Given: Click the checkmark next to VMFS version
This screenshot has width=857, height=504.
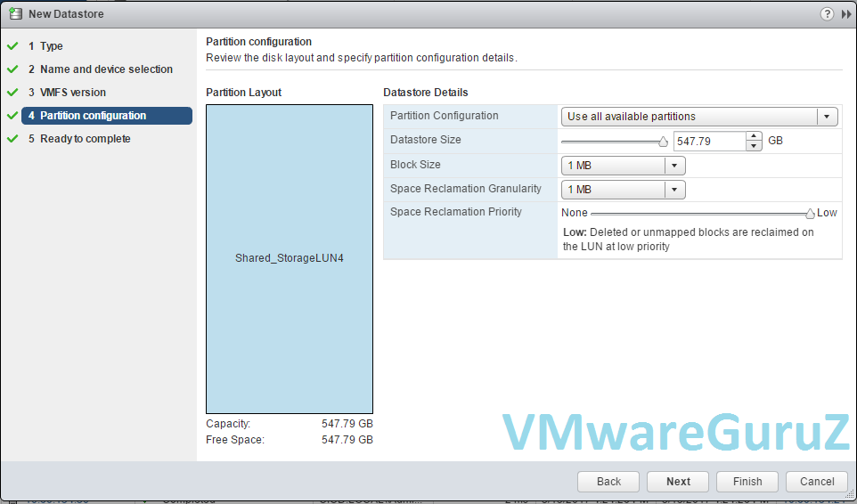Looking at the screenshot, I should tap(12, 93).
